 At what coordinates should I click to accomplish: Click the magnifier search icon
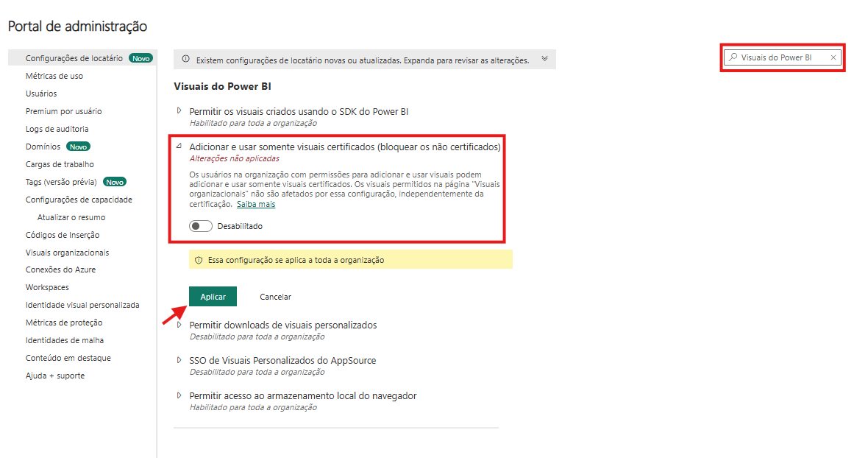[733, 57]
